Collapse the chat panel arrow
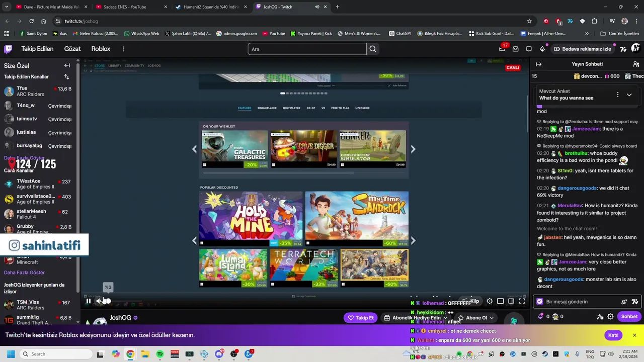Screen dimensions: 644x362 538,64
